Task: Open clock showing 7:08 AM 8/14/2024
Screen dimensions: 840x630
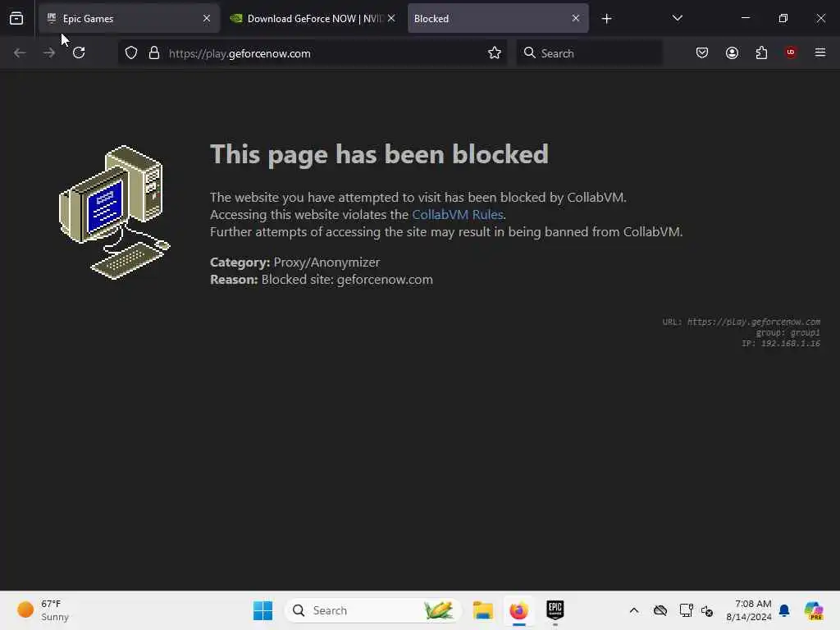Action: (749, 610)
